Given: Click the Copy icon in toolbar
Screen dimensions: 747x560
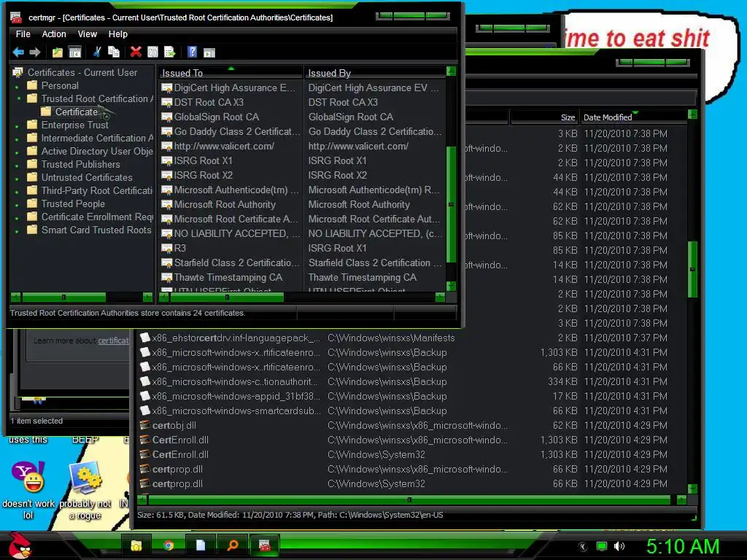Looking at the screenshot, I should tap(114, 52).
